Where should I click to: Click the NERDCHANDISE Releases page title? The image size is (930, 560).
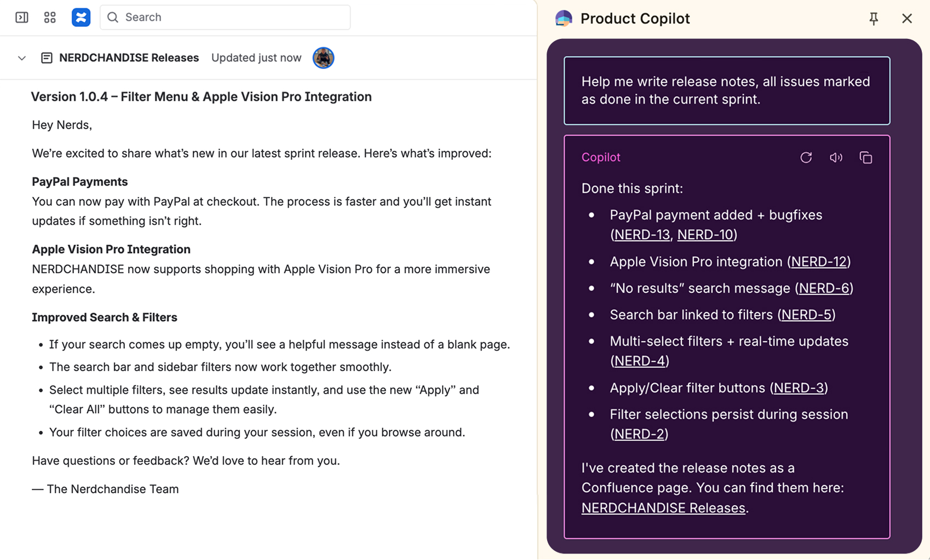(x=129, y=58)
